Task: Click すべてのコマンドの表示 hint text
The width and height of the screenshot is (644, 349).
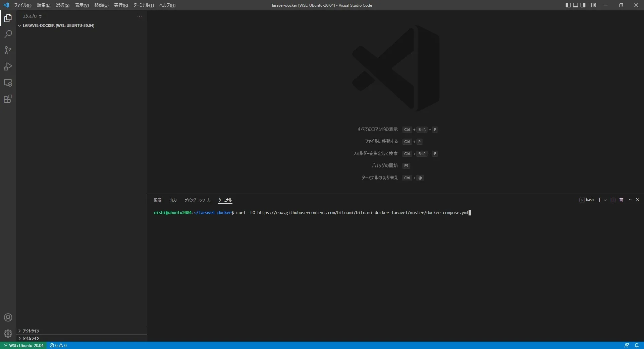Action: click(377, 129)
